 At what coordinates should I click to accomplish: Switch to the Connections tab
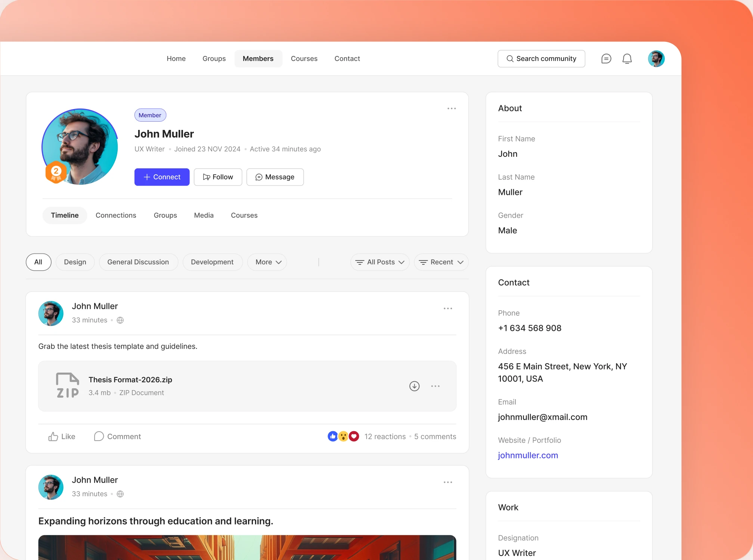pos(116,215)
